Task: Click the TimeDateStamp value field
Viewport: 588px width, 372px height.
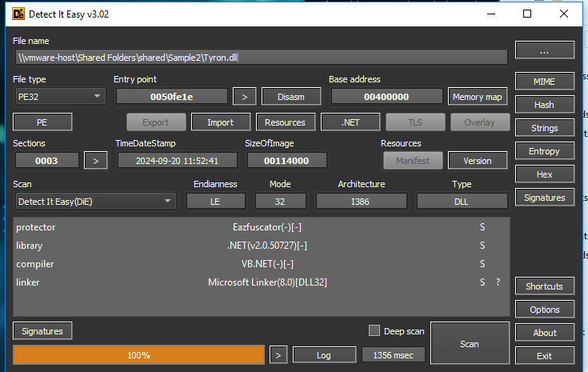Action: (178, 161)
